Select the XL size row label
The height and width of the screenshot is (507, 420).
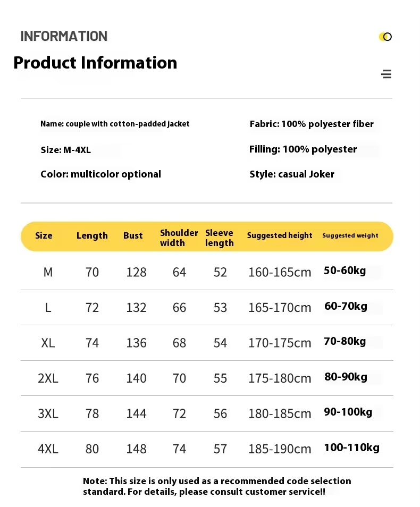click(x=48, y=343)
